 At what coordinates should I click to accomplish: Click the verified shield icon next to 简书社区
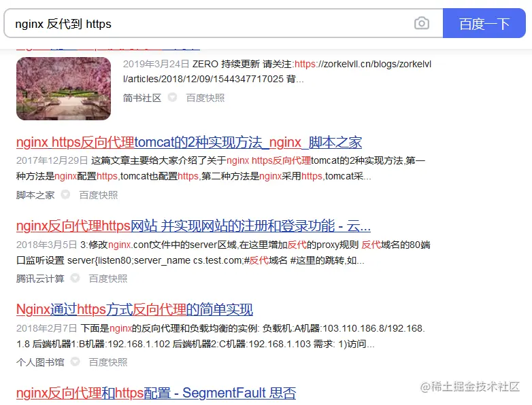click(x=172, y=97)
